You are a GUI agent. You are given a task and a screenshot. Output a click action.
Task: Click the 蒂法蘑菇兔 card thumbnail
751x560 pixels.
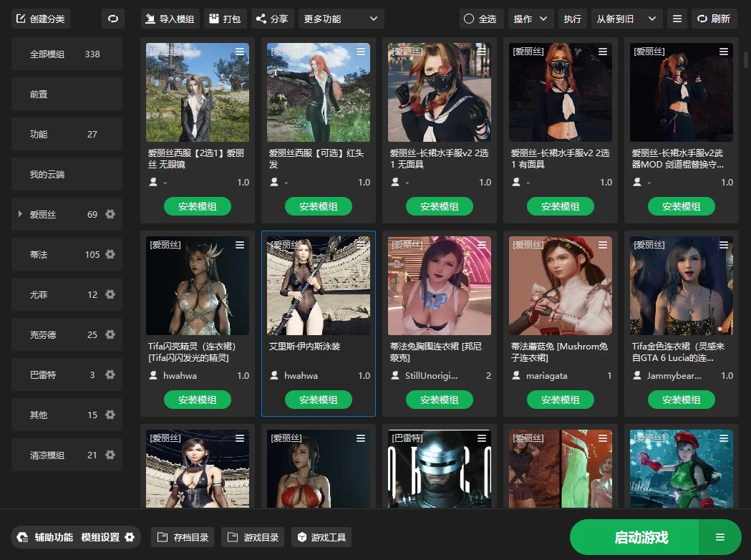(560, 285)
